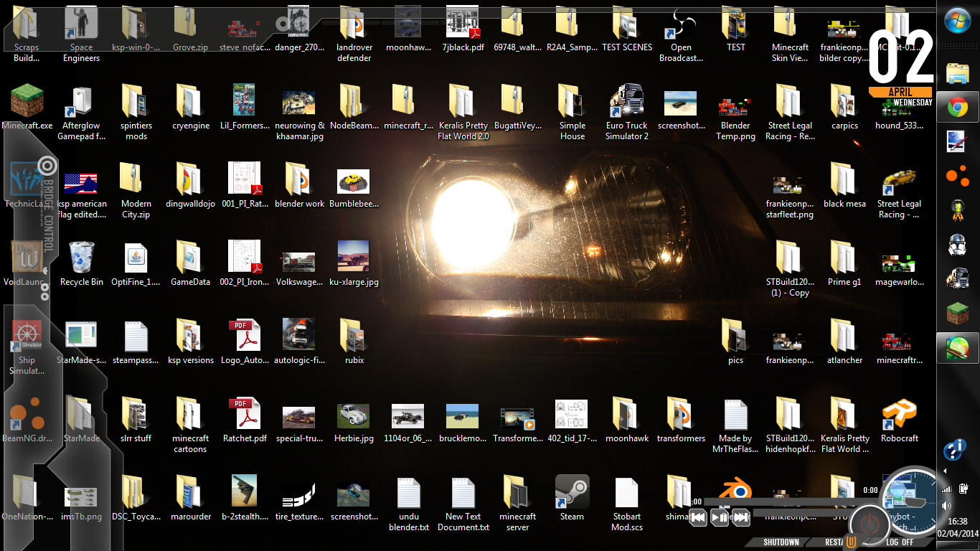Open the Stobart Mod.scs file
Image resolution: width=980 pixels, height=551 pixels.
pos(626,504)
